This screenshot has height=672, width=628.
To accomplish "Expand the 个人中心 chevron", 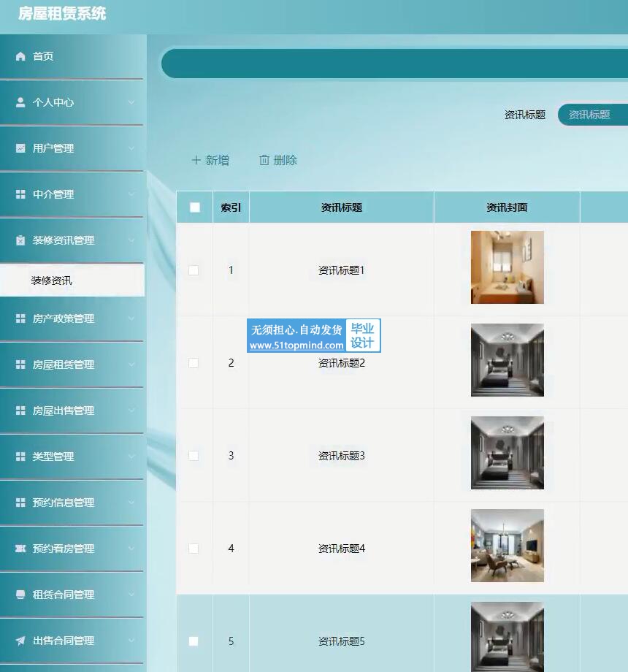I will pyautogui.click(x=131, y=102).
